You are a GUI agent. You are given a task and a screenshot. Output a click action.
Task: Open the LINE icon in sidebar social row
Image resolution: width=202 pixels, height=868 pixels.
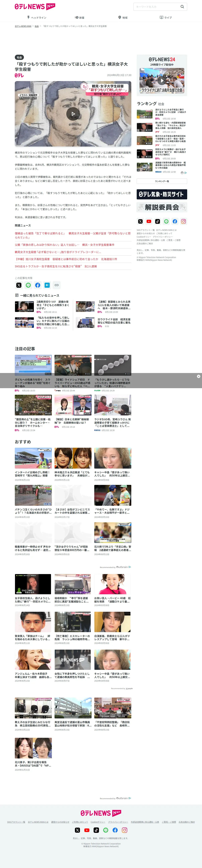[x=166, y=221]
